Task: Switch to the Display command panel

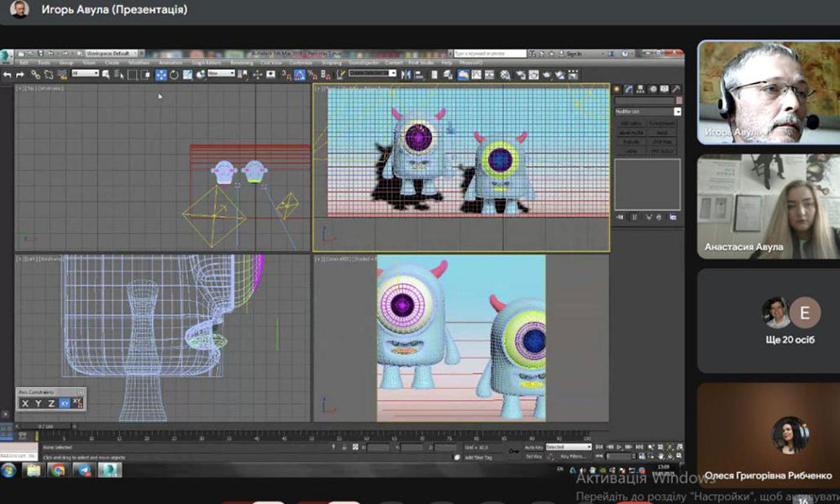Action: click(x=664, y=89)
